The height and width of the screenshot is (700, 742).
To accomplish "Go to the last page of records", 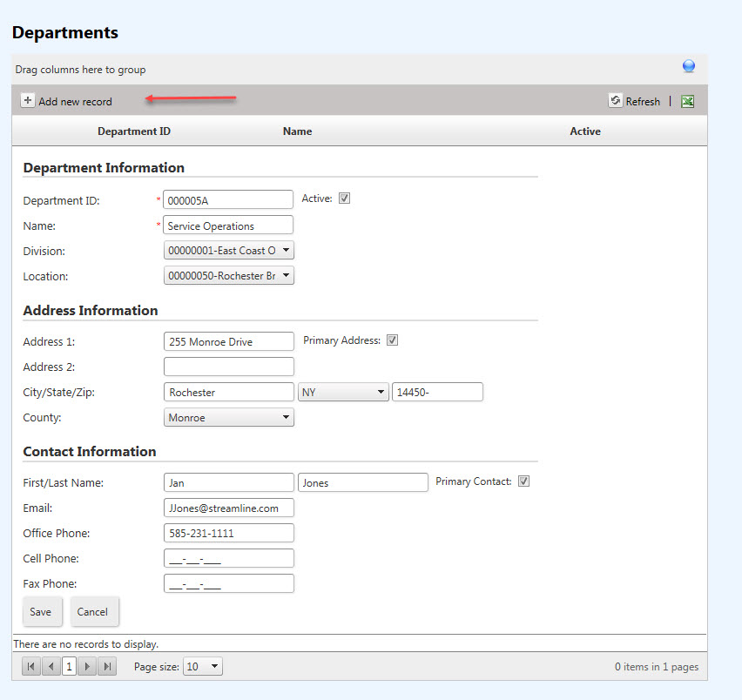I will click(107, 666).
